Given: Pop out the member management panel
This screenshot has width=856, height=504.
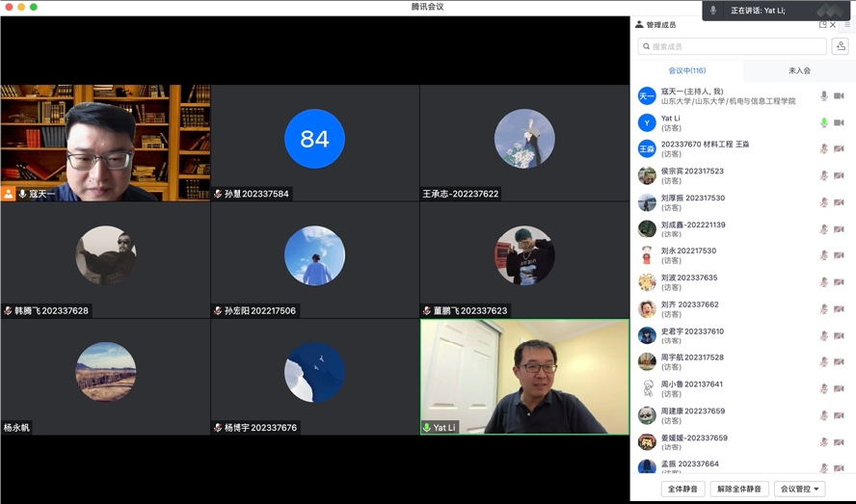Looking at the screenshot, I should (822, 25).
